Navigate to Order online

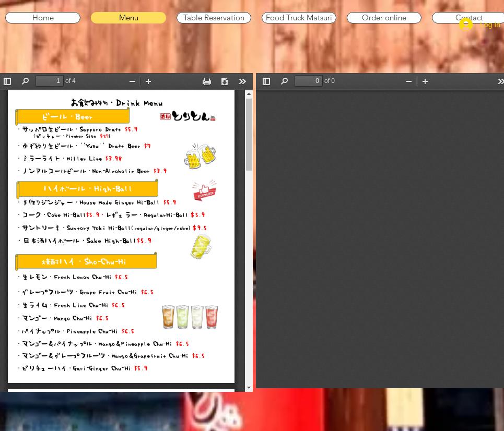coord(384,18)
